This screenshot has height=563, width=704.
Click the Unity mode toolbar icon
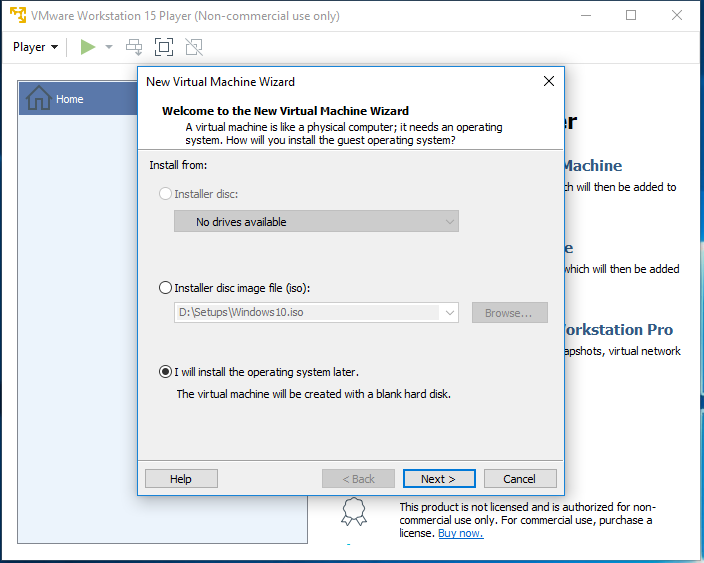click(x=194, y=47)
